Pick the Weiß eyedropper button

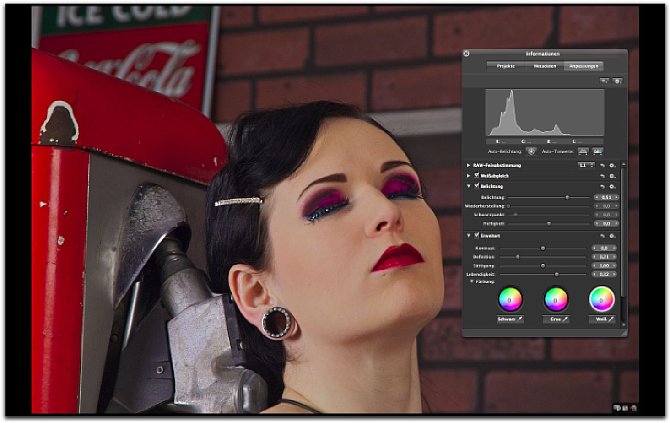(x=602, y=319)
